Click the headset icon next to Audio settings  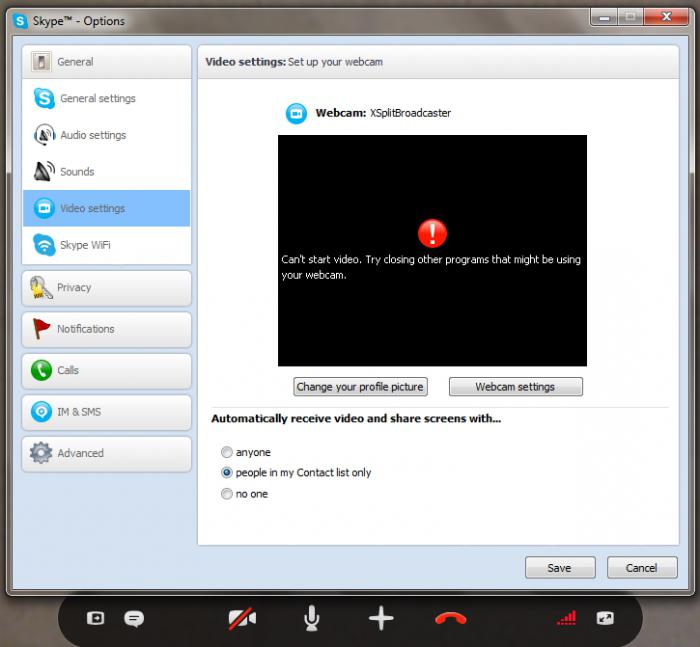tap(44, 134)
